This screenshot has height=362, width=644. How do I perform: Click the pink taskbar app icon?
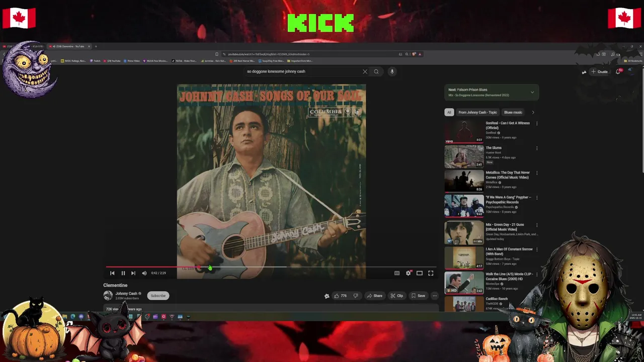[164, 317]
